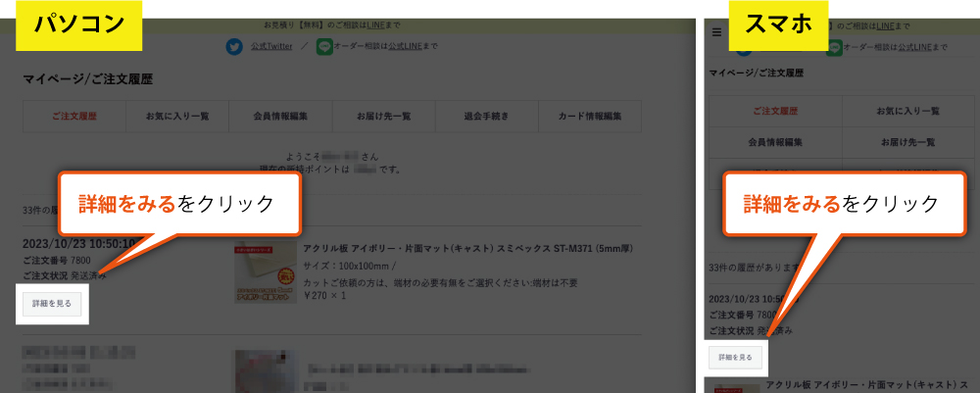Click the acrylic board product thumbnail in PC view
Viewport: 980px width, 393px height.
[x=260, y=276]
